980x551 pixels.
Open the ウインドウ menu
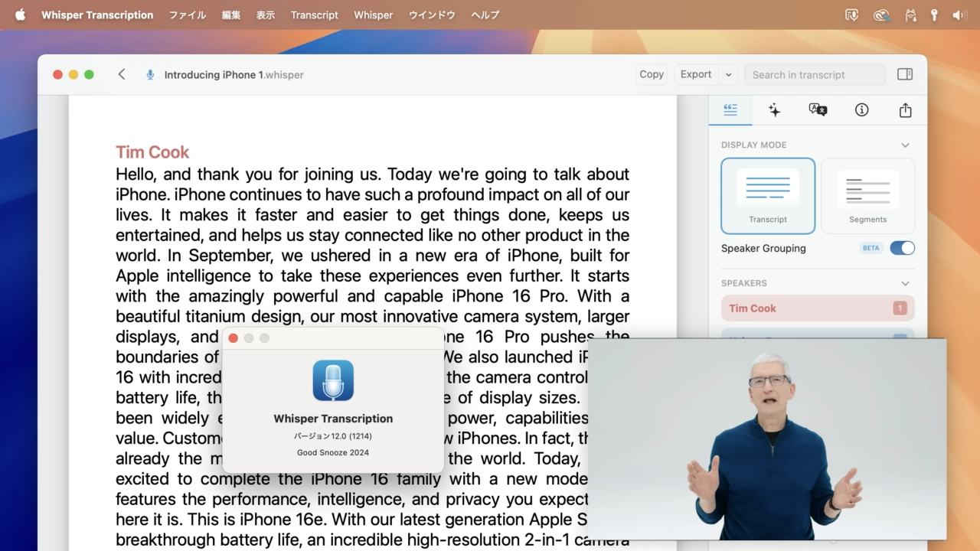[432, 15]
